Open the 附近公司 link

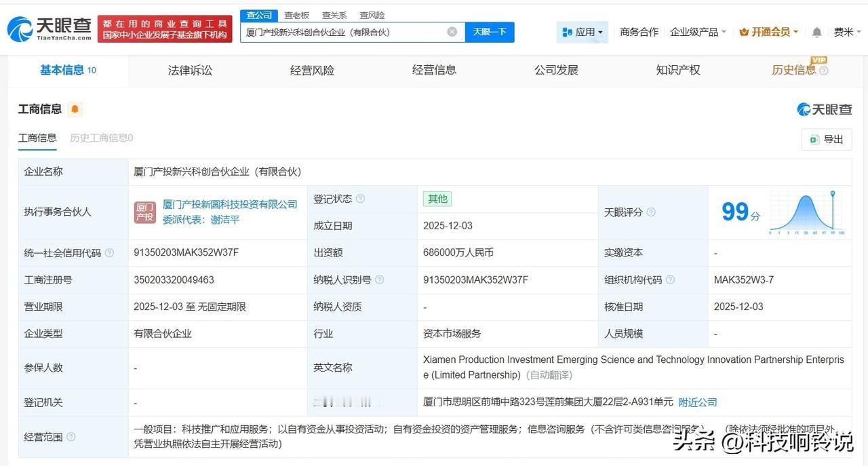click(x=696, y=402)
